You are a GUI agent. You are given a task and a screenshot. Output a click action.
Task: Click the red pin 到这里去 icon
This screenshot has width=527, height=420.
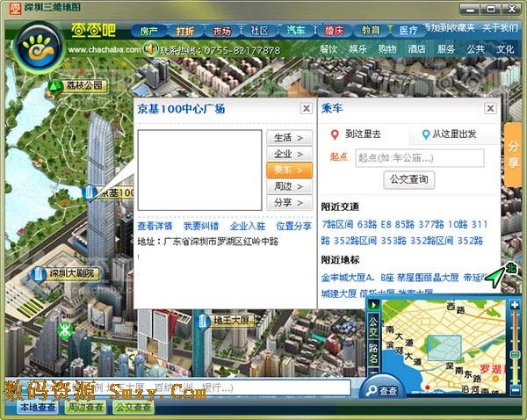[x=335, y=134]
